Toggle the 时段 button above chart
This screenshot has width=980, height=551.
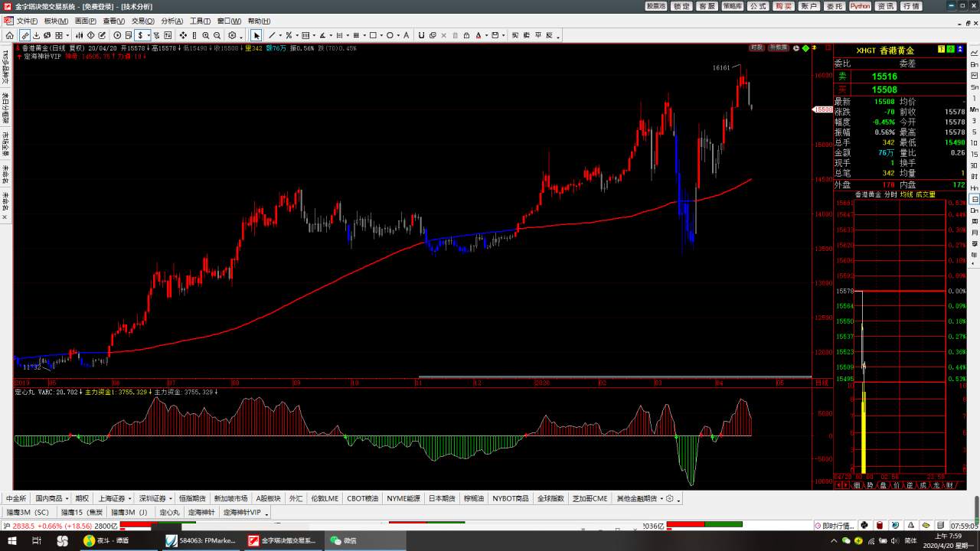point(756,47)
